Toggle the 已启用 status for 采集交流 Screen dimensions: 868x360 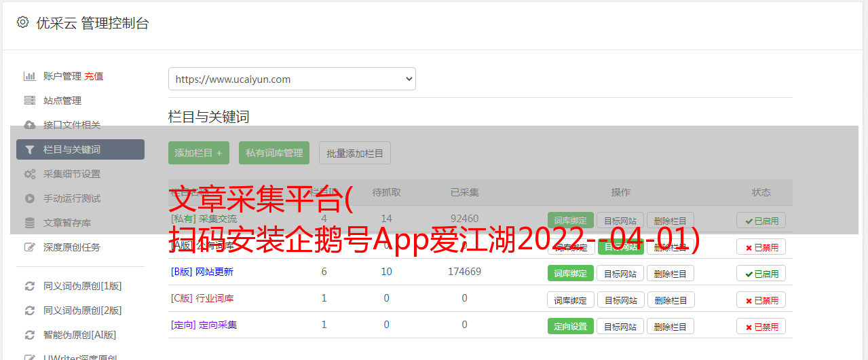[761, 220]
